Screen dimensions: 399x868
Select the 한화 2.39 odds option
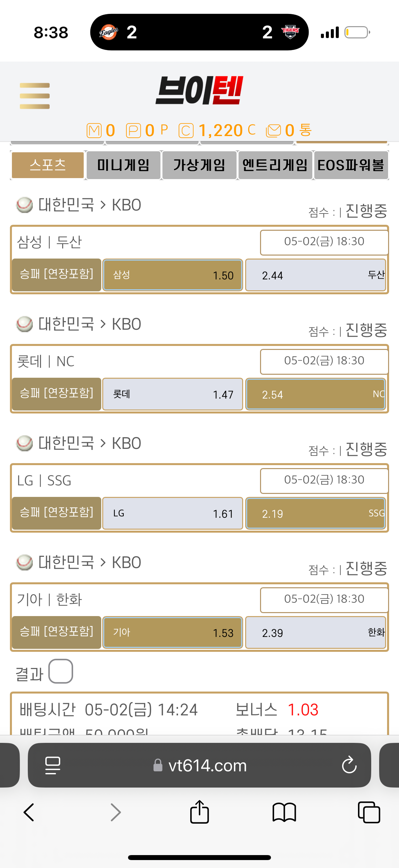(316, 633)
